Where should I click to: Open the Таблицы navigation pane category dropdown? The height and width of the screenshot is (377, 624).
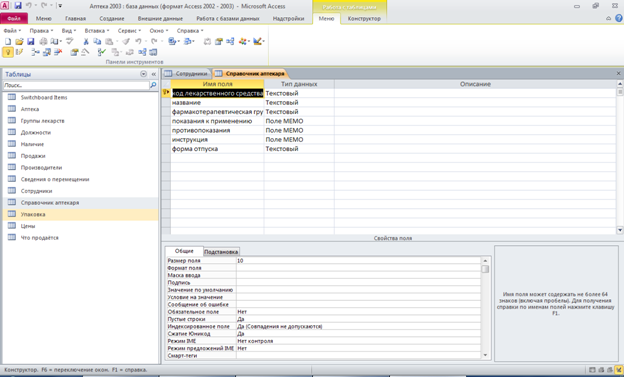click(143, 74)
